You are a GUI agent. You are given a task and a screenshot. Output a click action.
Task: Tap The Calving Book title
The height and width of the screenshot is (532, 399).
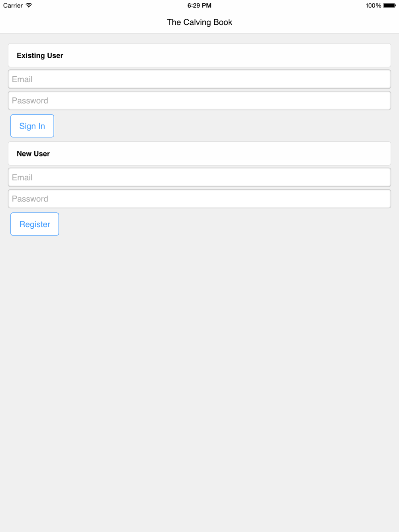click(199, 22)
